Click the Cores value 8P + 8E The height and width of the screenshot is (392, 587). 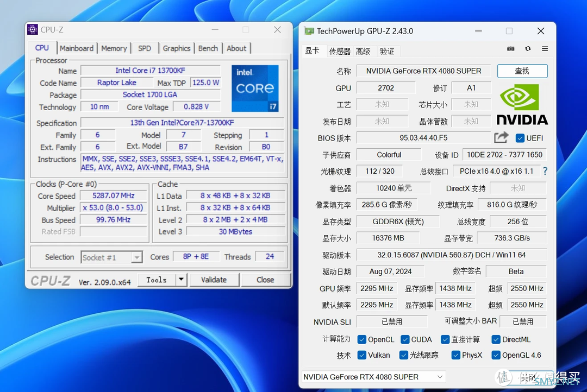pyautogui.click(x=196, y=256)
